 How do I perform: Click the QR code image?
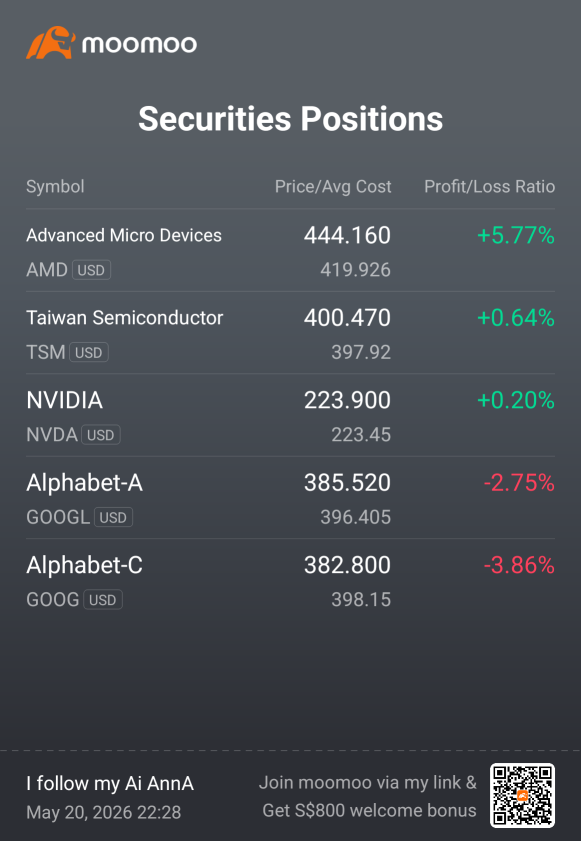522,795
